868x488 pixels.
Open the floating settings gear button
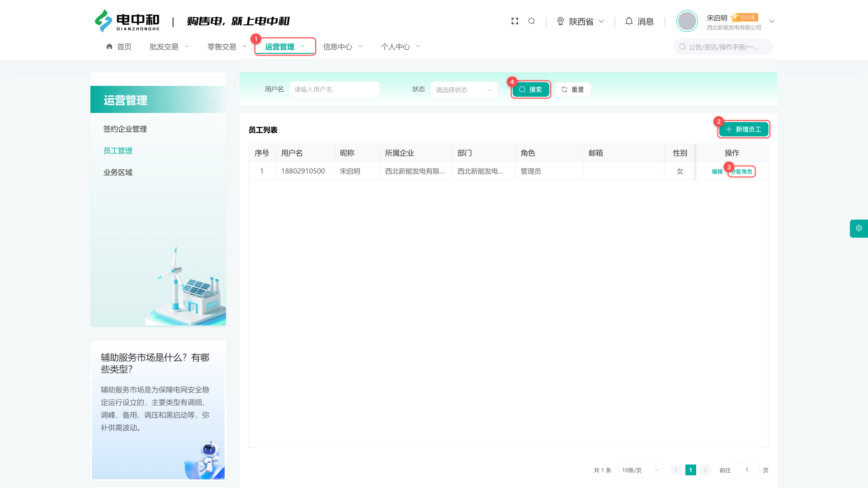[x=859, y=228]
